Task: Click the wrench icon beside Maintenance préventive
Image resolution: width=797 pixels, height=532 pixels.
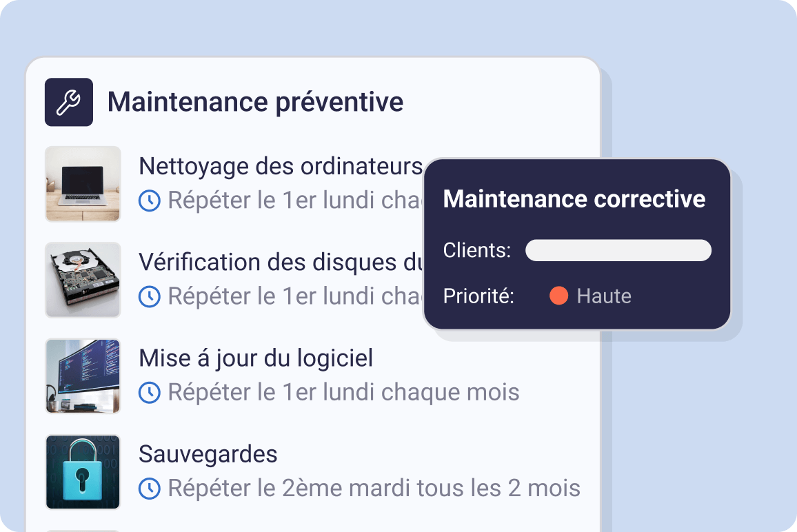Action: point(69,102)
